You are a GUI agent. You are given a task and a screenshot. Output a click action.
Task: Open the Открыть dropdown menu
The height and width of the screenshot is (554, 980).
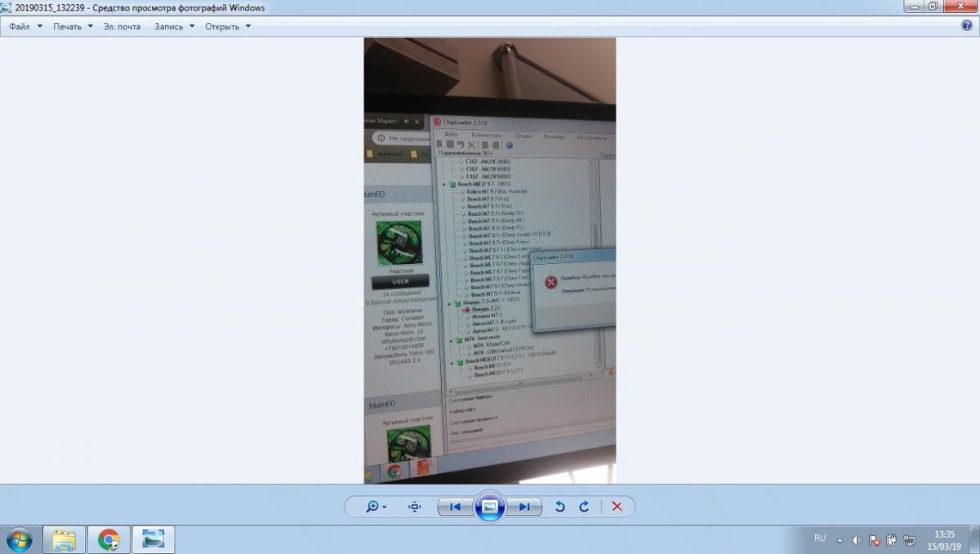pos(227,26)
